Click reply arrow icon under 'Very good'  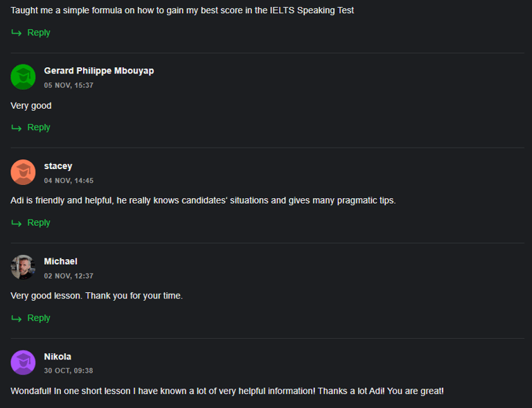[x=17, y=127]
